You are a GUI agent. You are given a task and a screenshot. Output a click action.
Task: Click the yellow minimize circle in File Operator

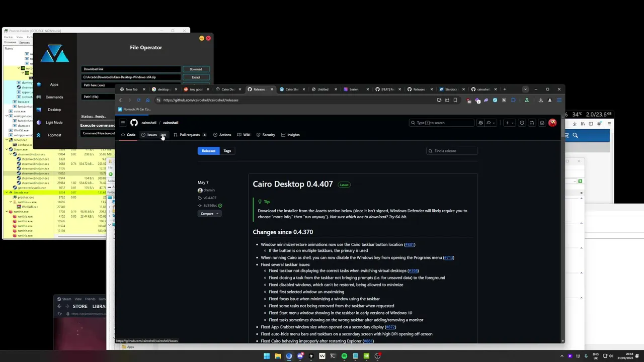coord(201,38)
